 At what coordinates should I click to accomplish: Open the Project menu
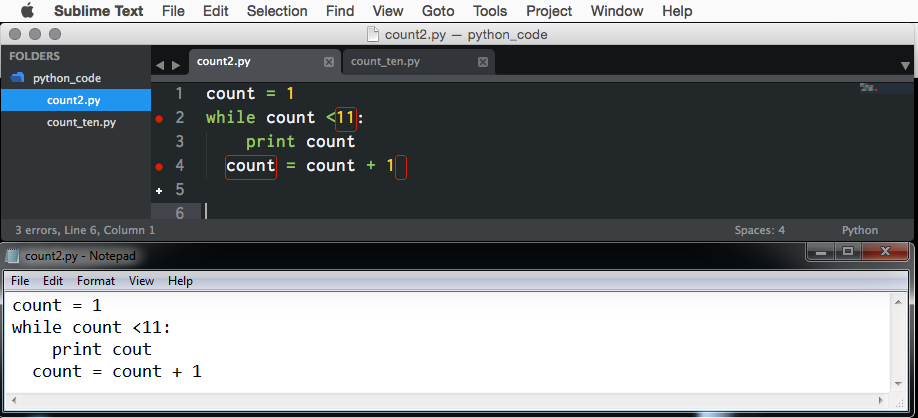[x=549, y=11]
